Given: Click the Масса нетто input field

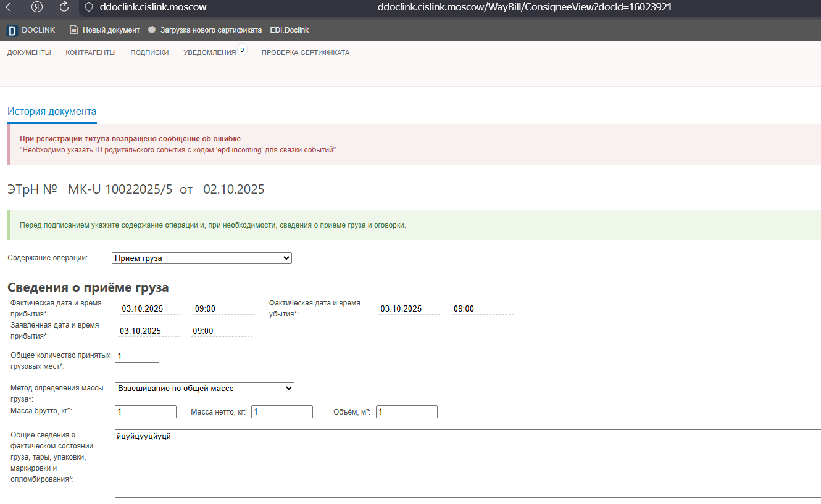Looking at the screenshot, I should click(282, 411).
